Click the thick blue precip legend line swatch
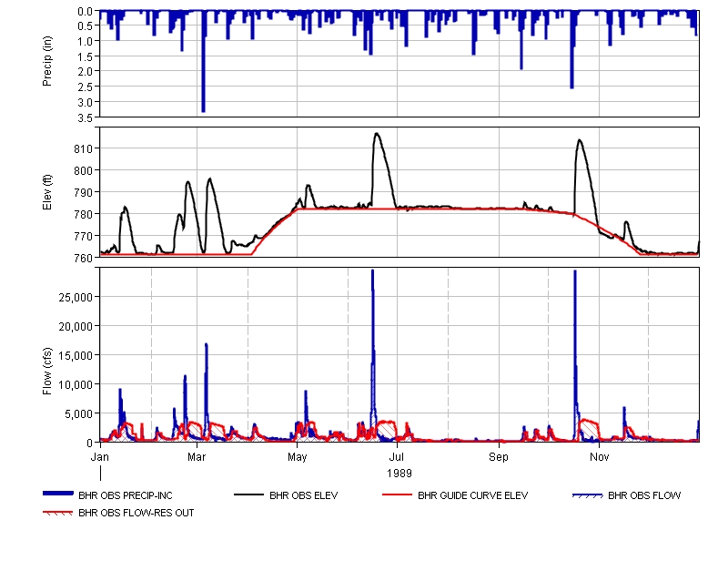 (x=58, y=494)
